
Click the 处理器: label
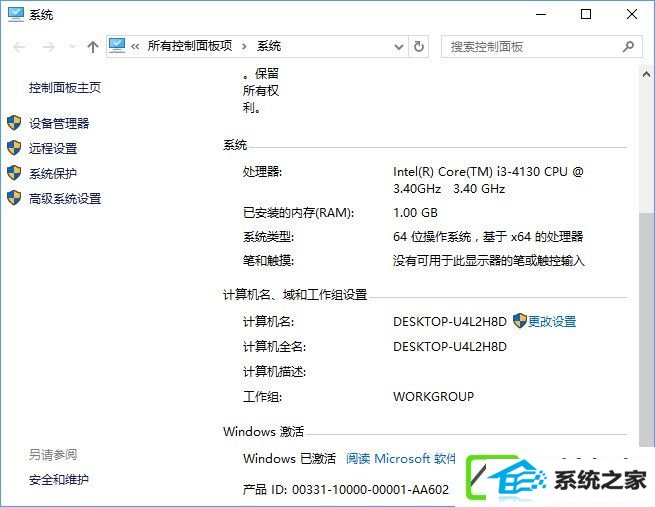tap(262, 172)
